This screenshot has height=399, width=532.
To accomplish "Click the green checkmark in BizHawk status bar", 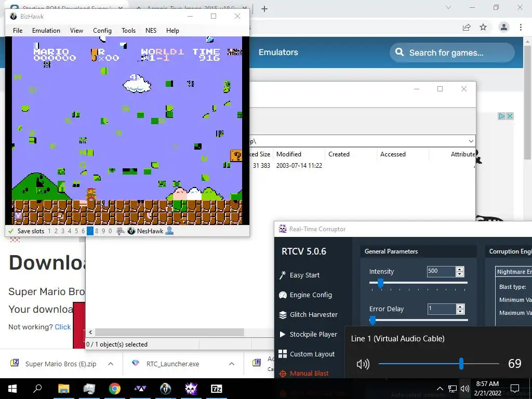I will click(11, 231).
